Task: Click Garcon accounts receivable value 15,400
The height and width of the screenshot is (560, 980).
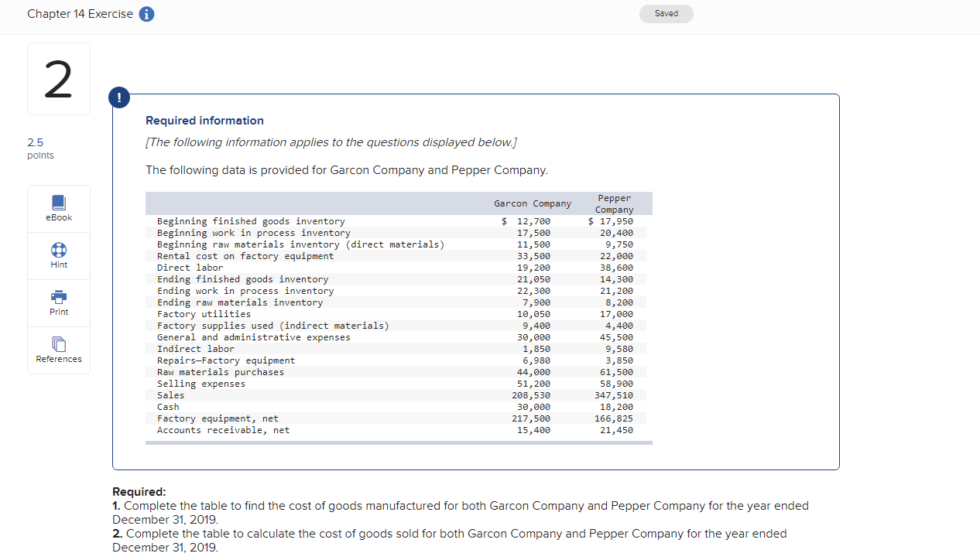Action: pyautogui.click(x=536, y=430)
